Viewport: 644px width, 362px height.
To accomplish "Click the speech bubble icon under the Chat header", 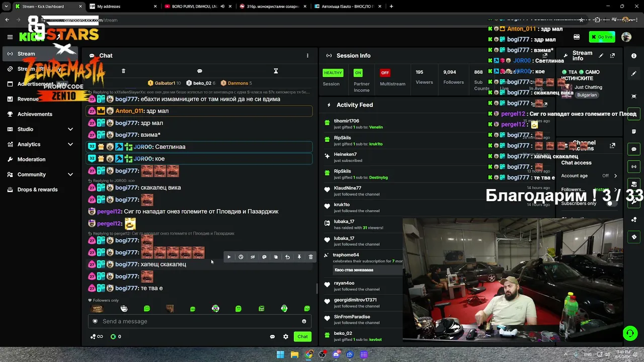I will [x=200, y=71].
